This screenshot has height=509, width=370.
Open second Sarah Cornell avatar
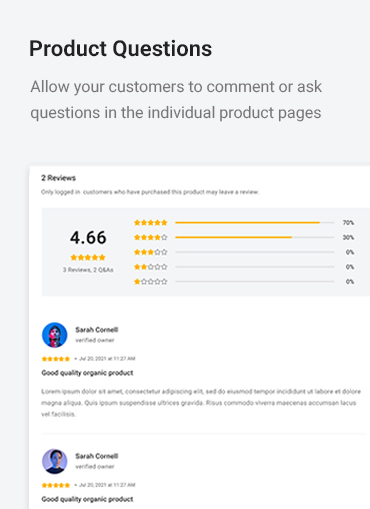pos(55,461)
